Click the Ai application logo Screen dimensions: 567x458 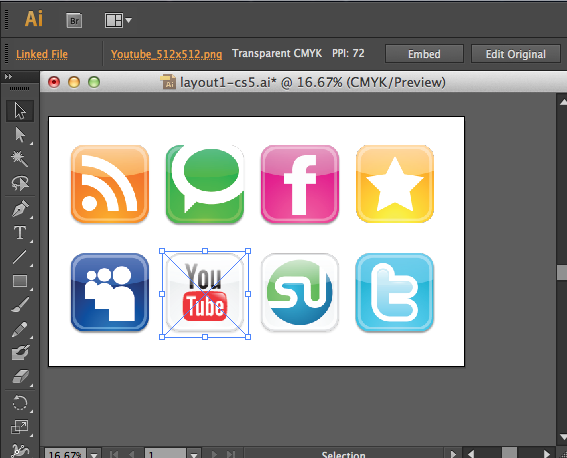pyautogui.click(x=34, y=19)
